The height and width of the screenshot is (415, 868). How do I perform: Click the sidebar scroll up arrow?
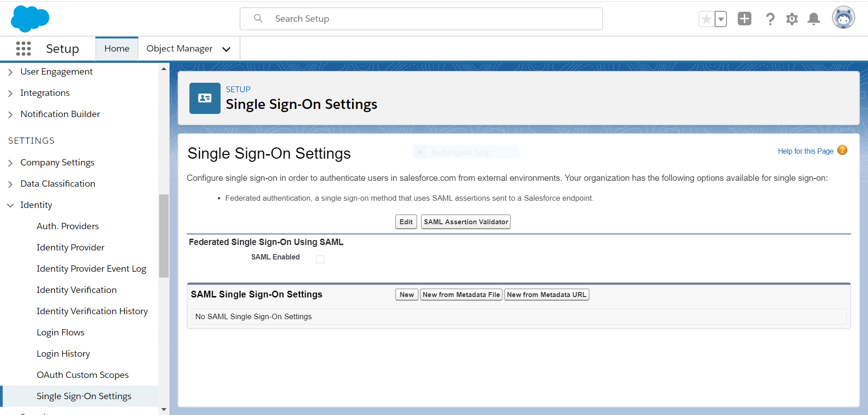tap(164, 69)
